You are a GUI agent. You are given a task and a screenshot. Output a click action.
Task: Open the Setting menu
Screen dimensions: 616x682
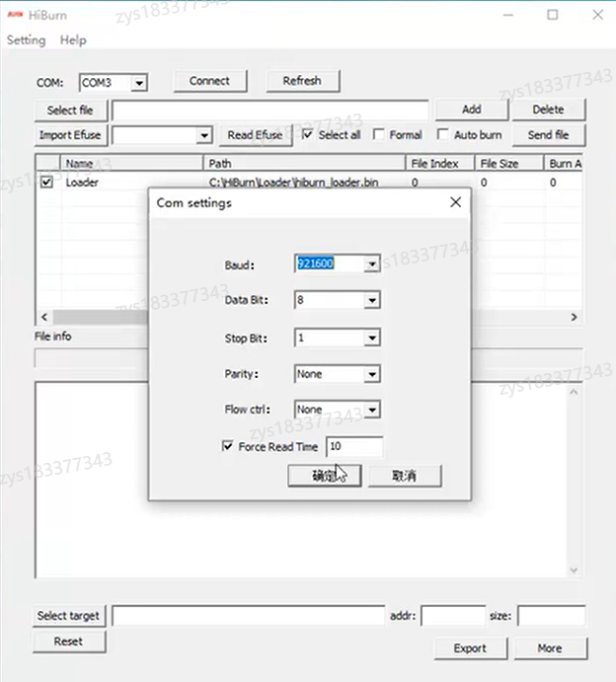tap(26, 40)
